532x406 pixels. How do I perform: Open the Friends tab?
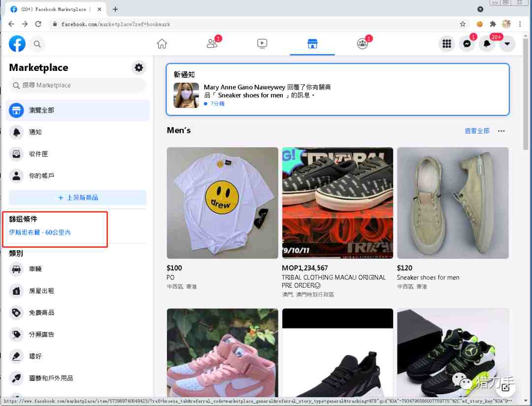(x=212, y=43)
